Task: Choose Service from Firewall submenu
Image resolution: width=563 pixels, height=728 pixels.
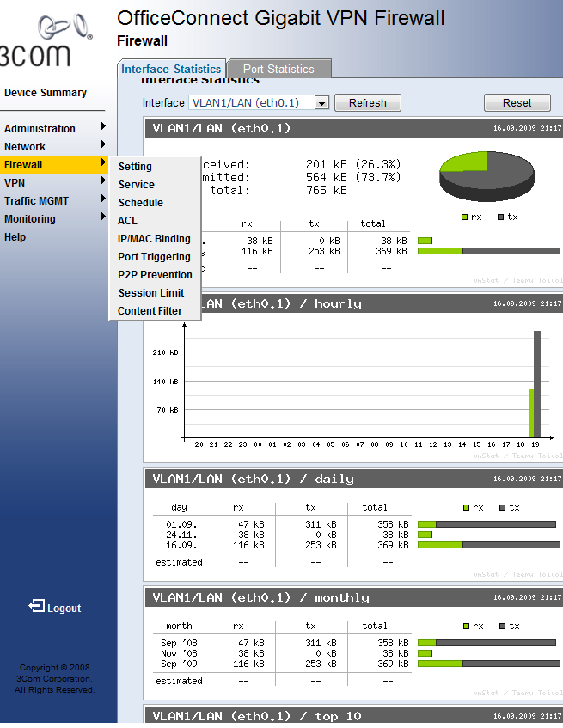Action: point(137,185)
